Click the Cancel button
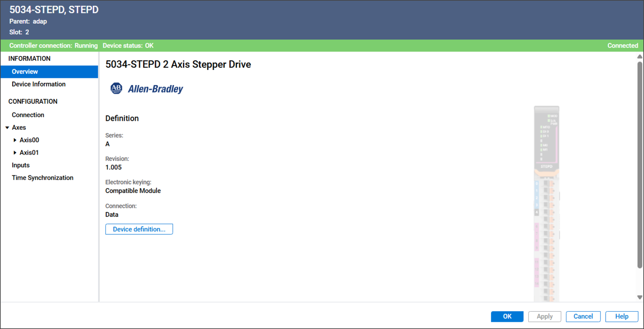Image resolution: width=644 pixels, height=329 pixels. click(x=583, y=316)
